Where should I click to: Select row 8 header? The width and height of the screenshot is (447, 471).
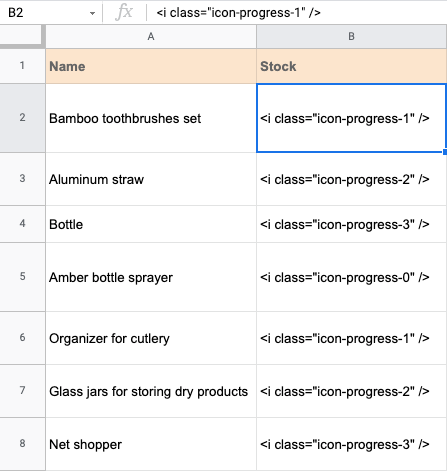22,444
